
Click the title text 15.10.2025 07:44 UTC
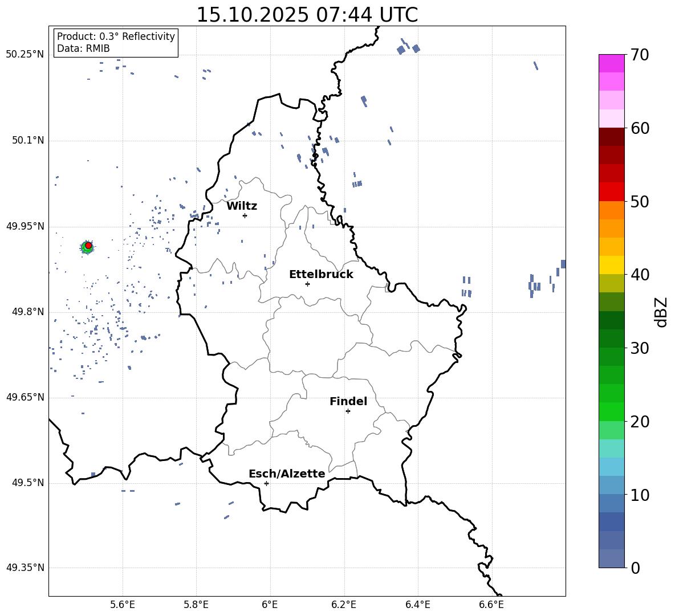[x=307, y=15]
